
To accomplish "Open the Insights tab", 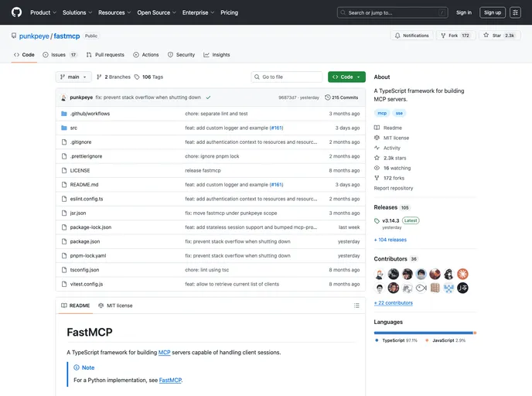I will (217, 55).
